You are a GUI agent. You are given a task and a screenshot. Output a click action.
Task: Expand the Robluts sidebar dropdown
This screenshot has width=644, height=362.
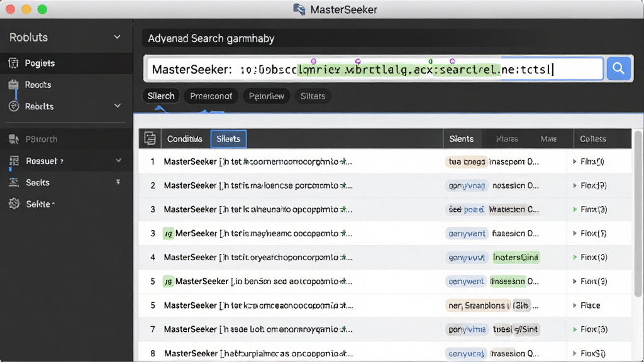pyautogui.click(x=117, y=37)
